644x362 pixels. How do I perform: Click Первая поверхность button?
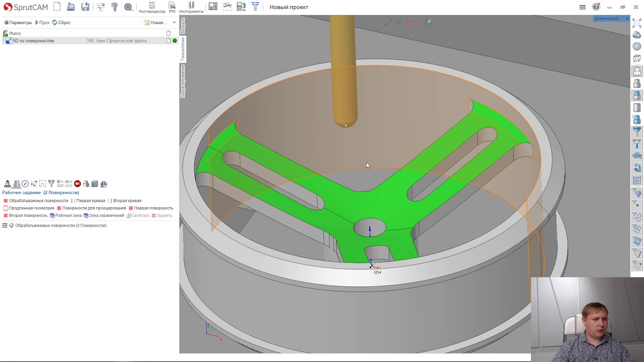point(151,208)
